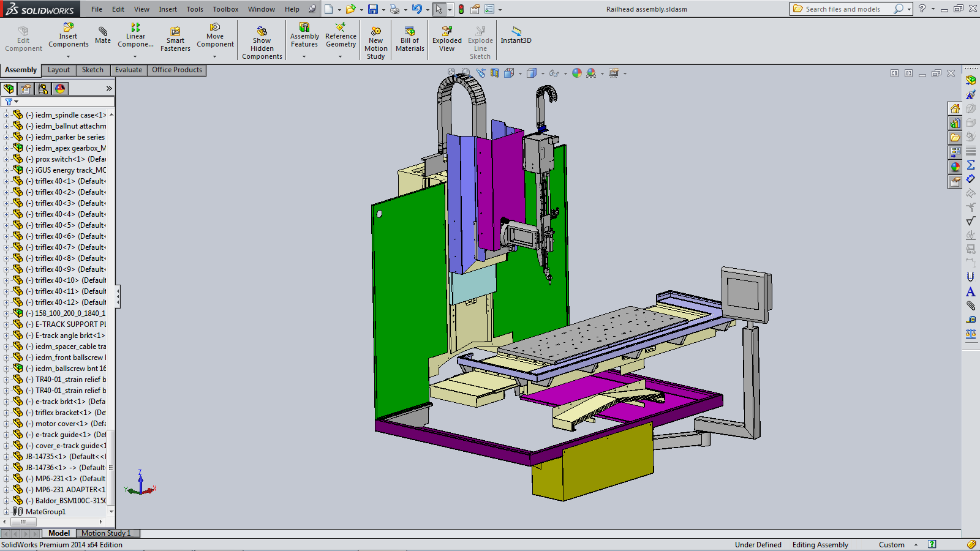Switch to the Sketch tab
The width and height of the screenshot is (980, 551).
point(92,70)
